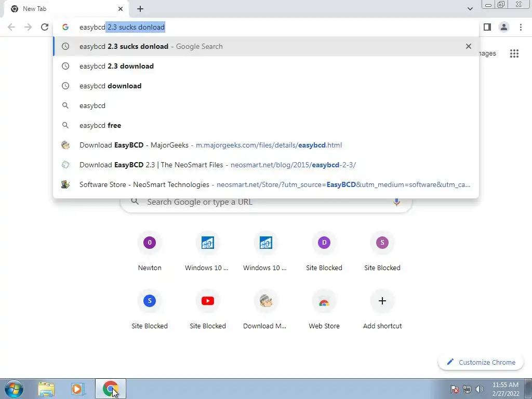Open Windows Media Player from taskbar
Image resolution: width=532 pixels, height=399 pixels.
click(77, 389)
